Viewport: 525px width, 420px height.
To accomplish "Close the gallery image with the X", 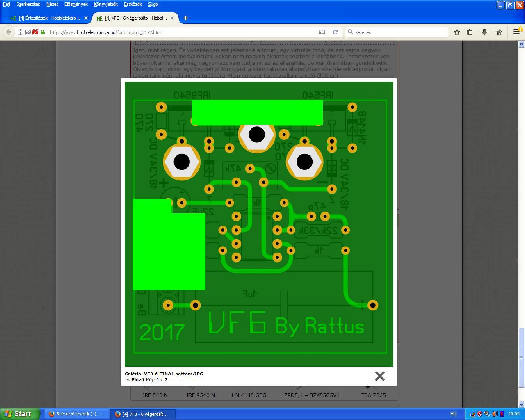I will click(x=380, y=376).
